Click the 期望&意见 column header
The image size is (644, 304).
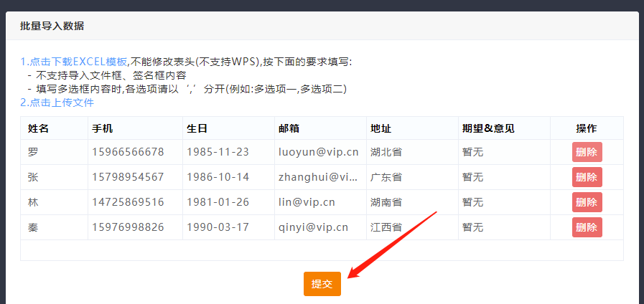pos(488,128)
